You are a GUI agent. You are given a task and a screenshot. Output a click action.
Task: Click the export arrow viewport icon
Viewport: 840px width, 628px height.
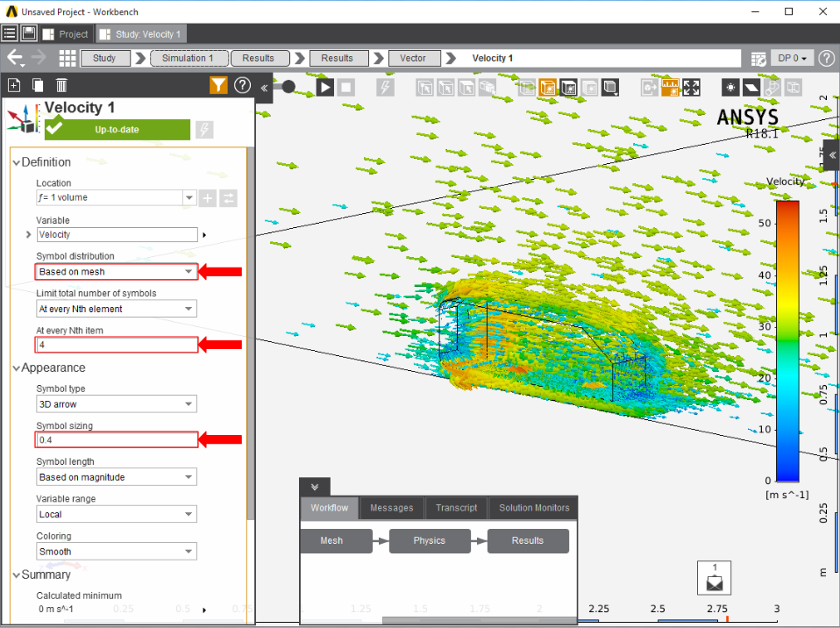[649, 88]
